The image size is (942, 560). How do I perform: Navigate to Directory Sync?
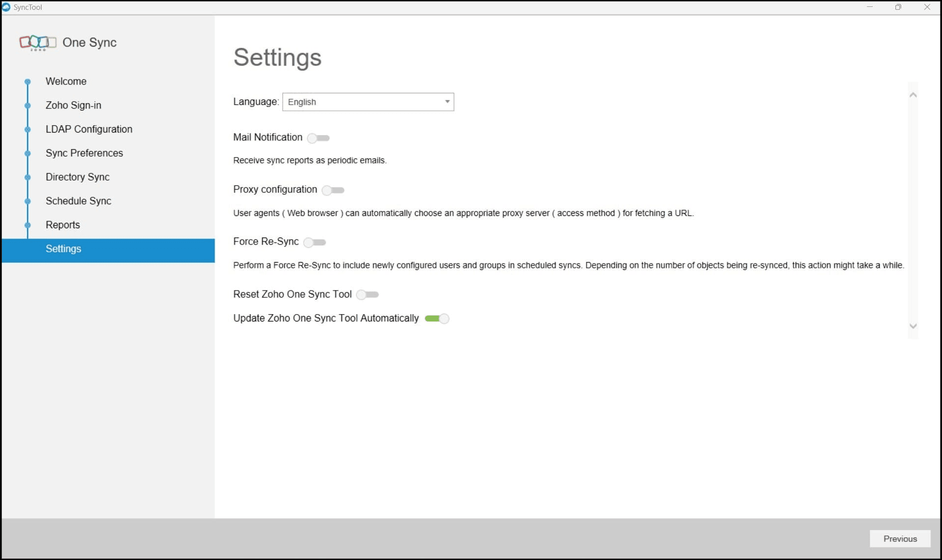(78, 177)
